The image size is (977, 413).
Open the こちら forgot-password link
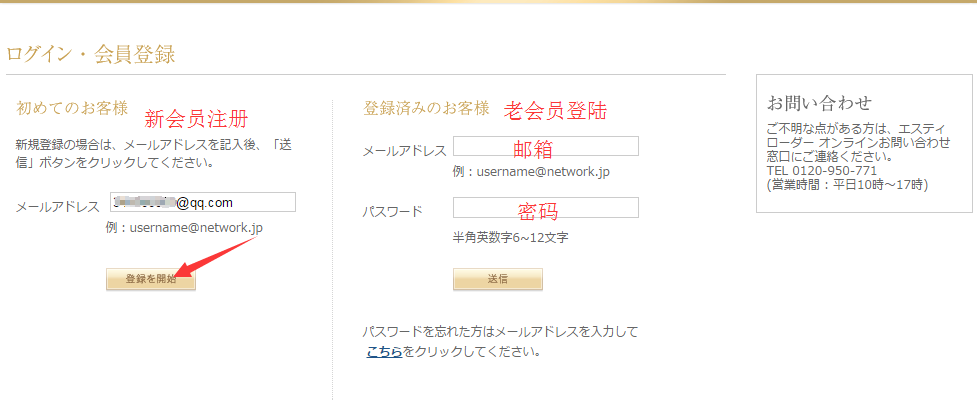click(384, 352)
